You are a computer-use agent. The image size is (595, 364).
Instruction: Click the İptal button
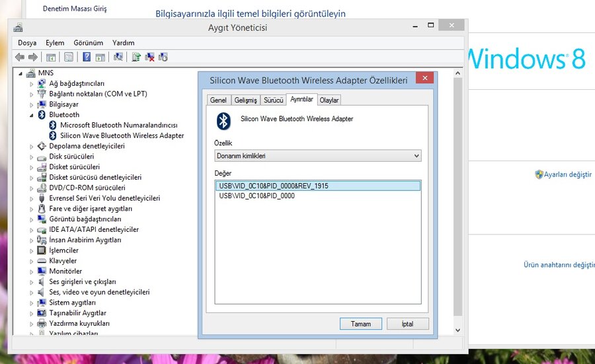pos(407,324)
